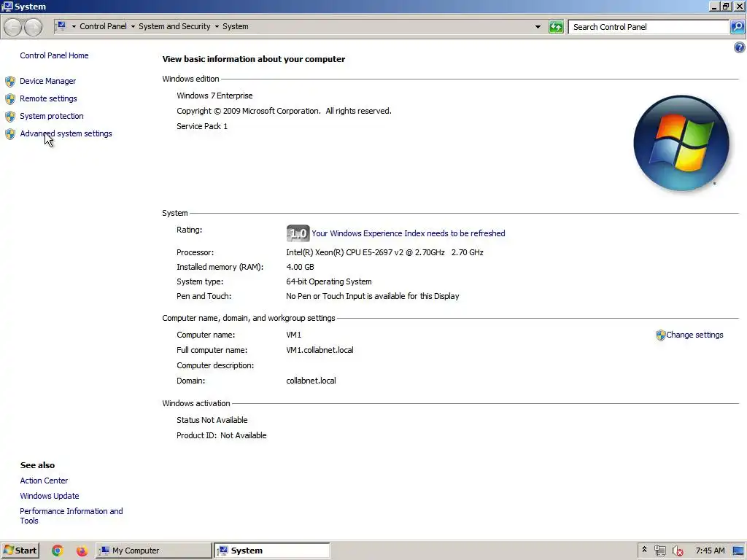Viewport: 747px width, 560px height.
Task: Open the Start menu
Action: pos(20,551)
